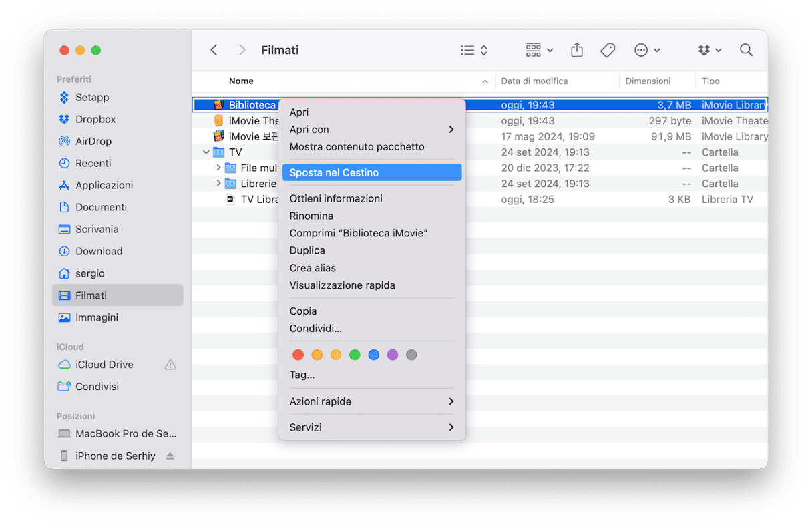Select the TV folder row
Image resolution: width=812 pixels, height=527 pixels.
(480, 152)
